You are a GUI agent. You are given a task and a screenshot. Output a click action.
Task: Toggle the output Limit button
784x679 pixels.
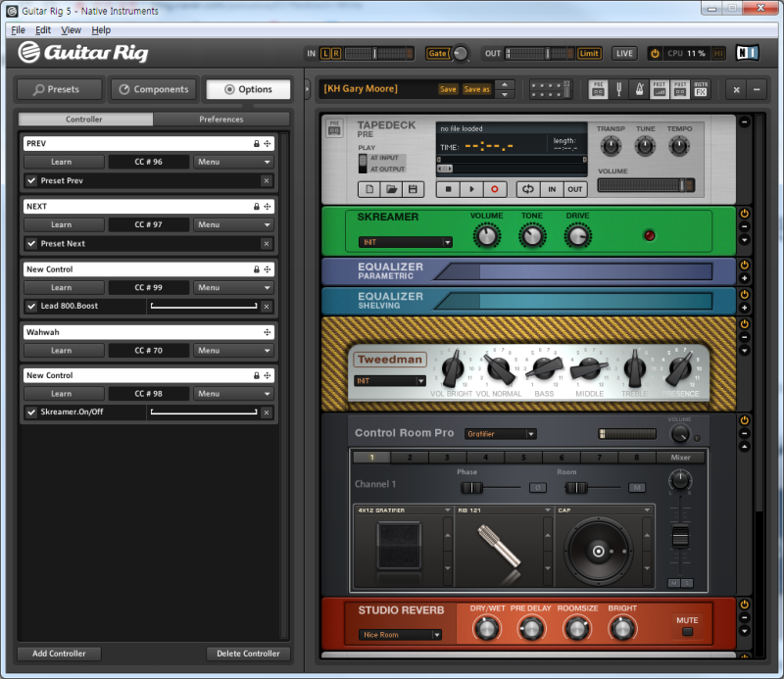point(589,54)
